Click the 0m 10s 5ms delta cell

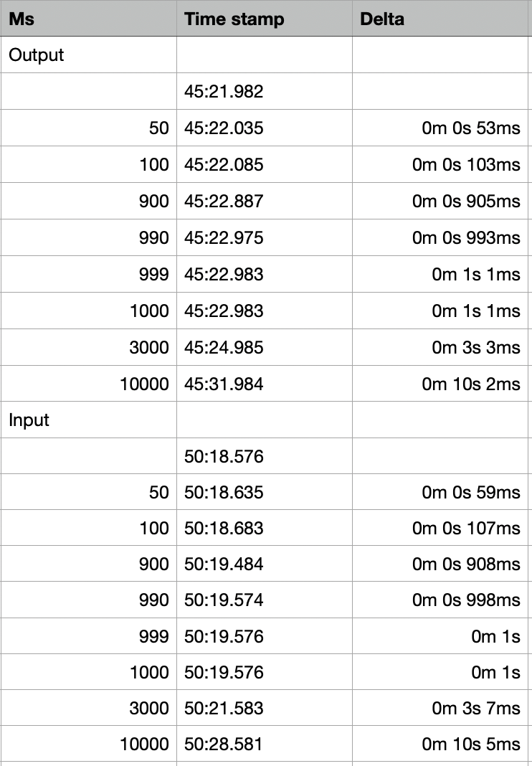point(440,744)
